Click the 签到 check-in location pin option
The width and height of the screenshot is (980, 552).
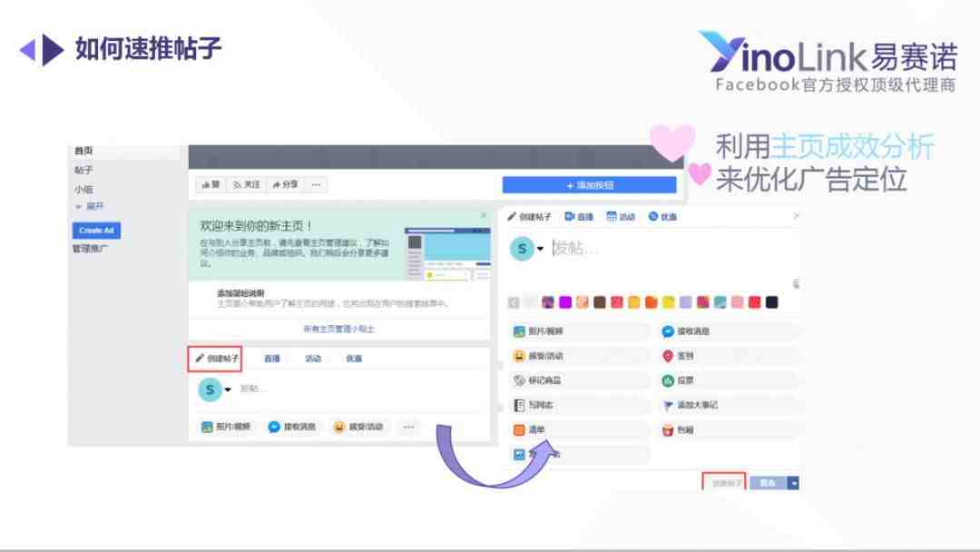pos(729,356)
